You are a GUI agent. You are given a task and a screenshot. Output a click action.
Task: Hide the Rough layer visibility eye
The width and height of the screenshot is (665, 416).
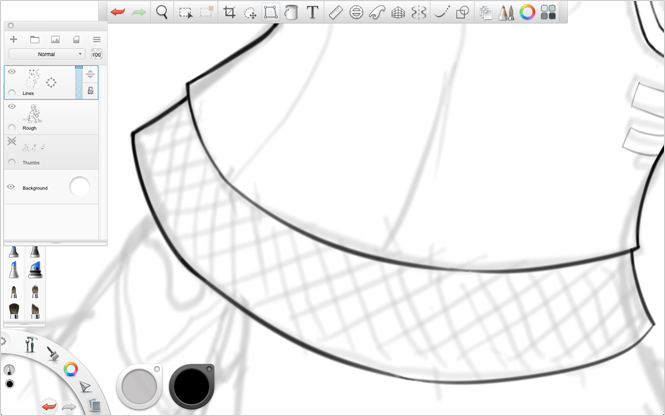pos(12,106)
